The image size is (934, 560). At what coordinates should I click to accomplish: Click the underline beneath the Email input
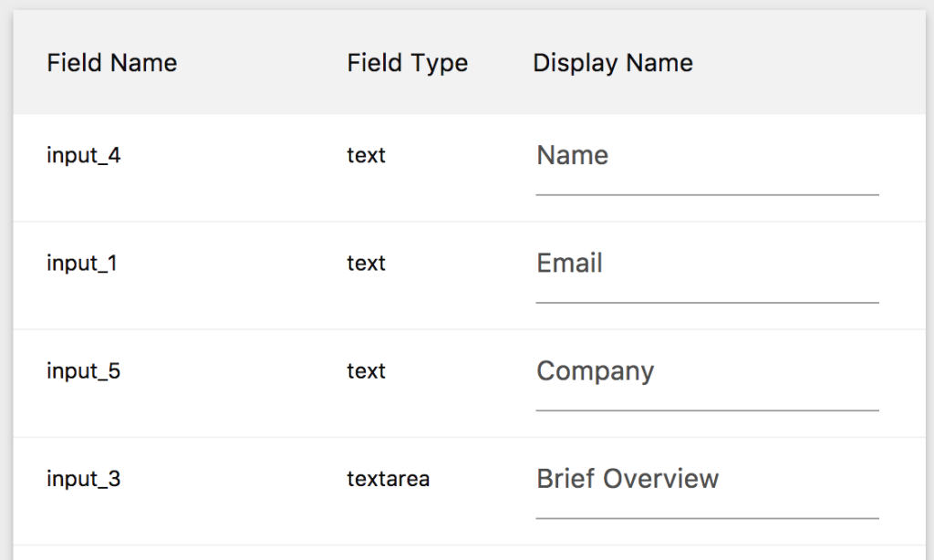click(x=707, y=302)
